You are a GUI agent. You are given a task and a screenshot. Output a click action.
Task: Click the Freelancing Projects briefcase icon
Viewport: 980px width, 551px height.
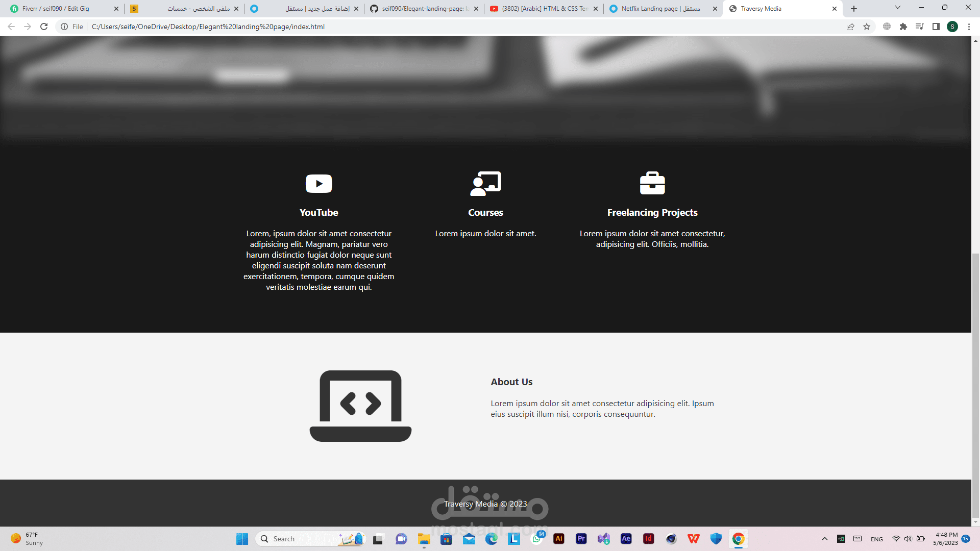click(x=652, y=184)
